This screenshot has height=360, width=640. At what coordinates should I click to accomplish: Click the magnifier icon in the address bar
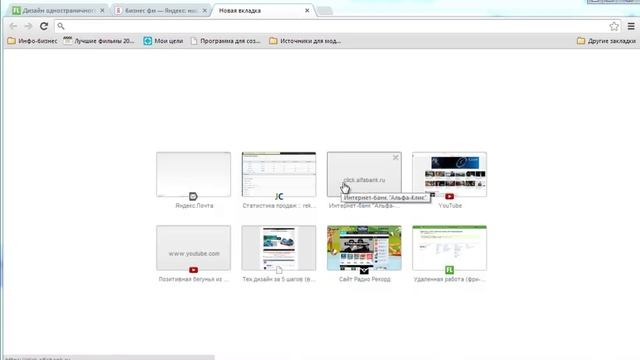click(x=61, y=26)
